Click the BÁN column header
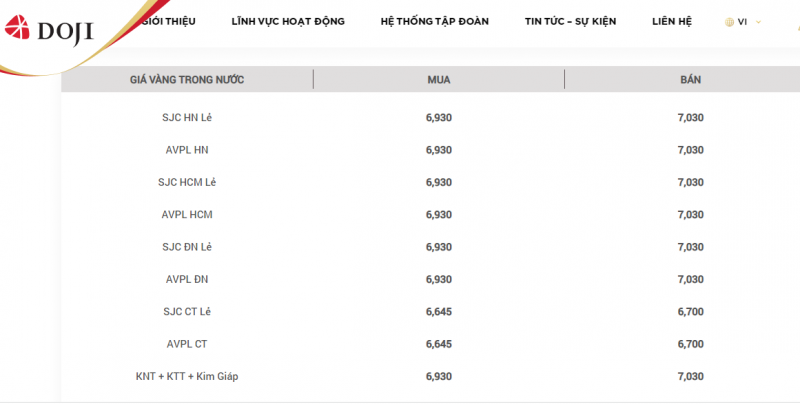Viewport: 800px width, 404px height. [x=691, y=79]
